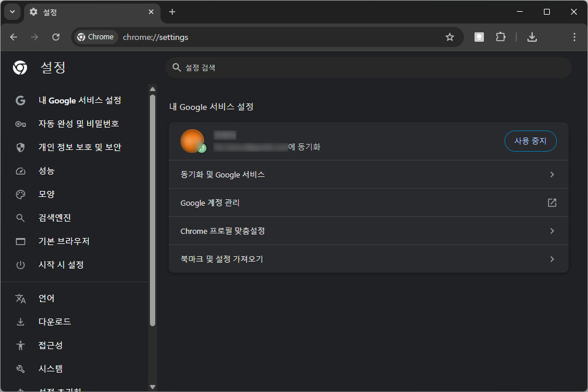Expand chevron for 동기화 및 Google 서비스
The height and width of the screenshot is (392, 588).
552,175
